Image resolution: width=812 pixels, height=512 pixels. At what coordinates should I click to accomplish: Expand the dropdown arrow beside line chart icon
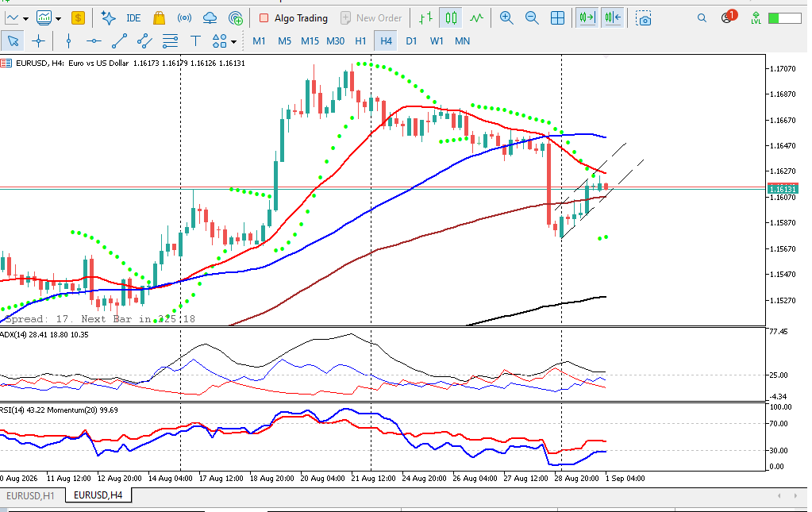point(25,18)
